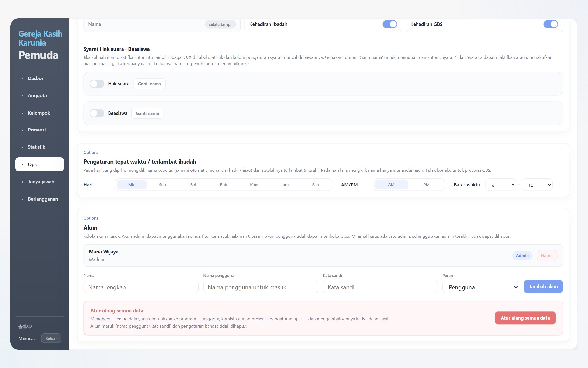Select Rab day option
Screen dimensions: 588x368
click(224, 185)
